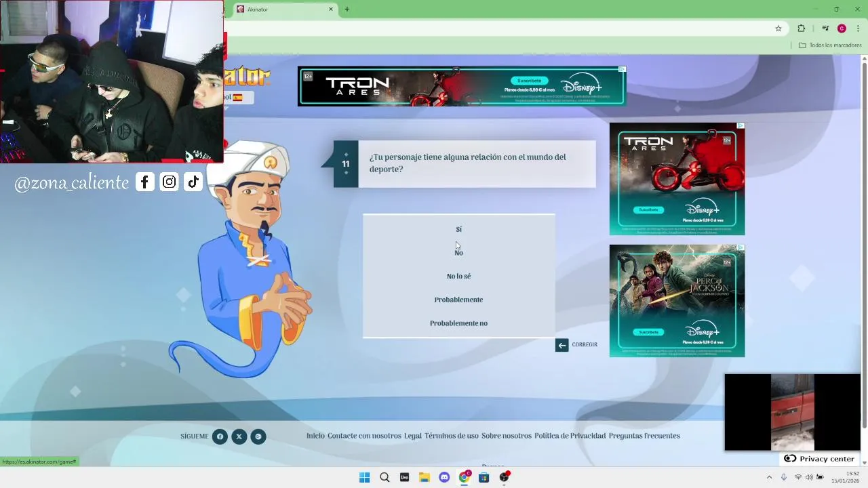
Task: Open the Live app on the taskbar
Action: click(404, 477)
